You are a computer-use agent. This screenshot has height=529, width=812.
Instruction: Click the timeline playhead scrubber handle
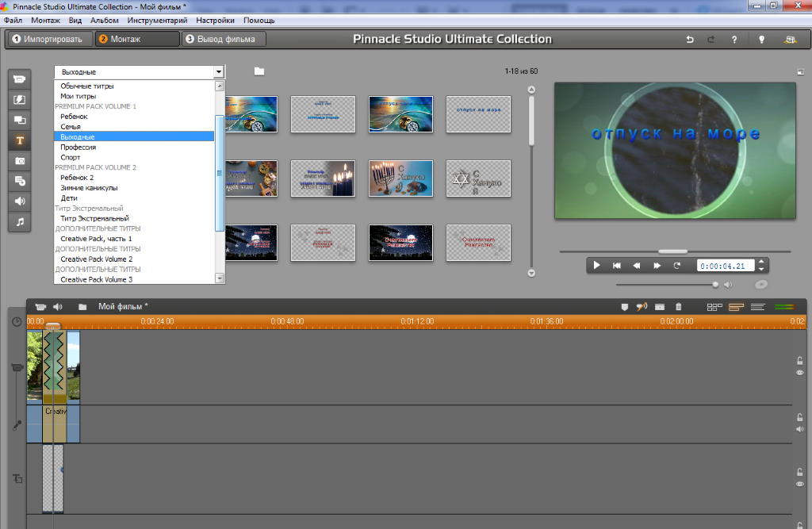point(53,326)
